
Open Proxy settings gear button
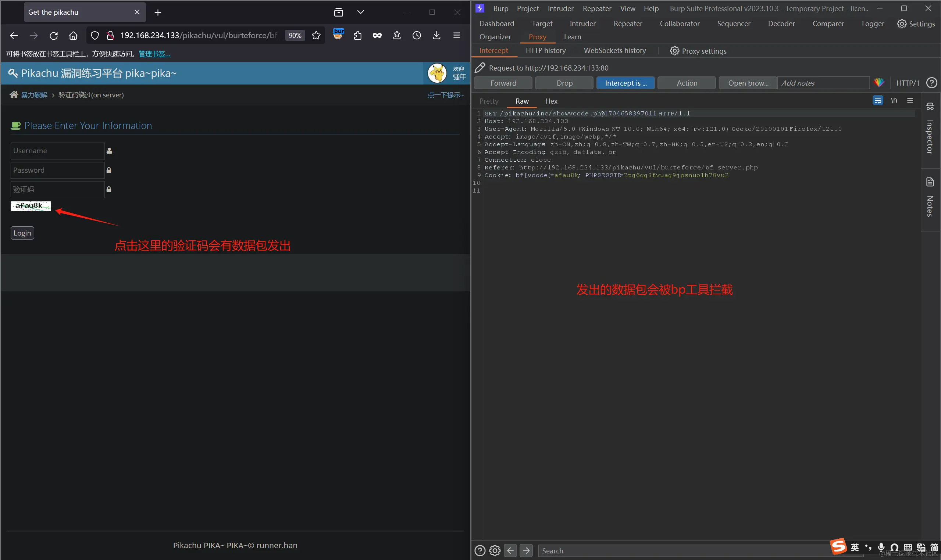[698, 51]
